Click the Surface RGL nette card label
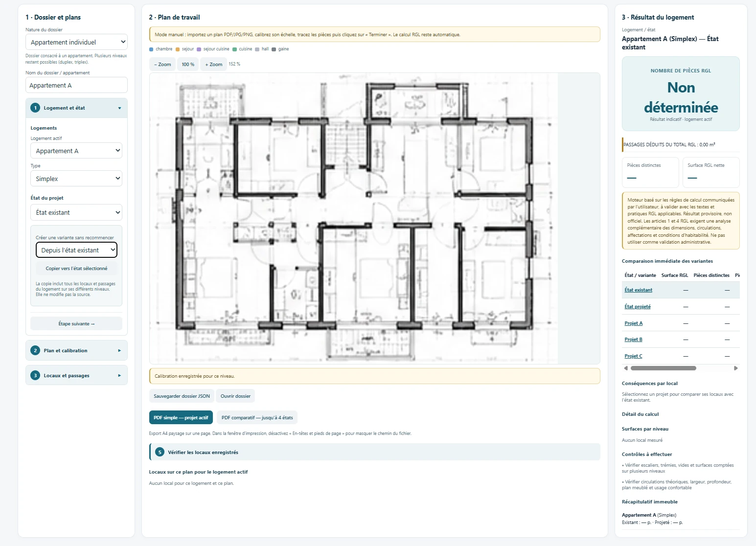The height and width of the screenshot is (546, 756). [706, 165]
